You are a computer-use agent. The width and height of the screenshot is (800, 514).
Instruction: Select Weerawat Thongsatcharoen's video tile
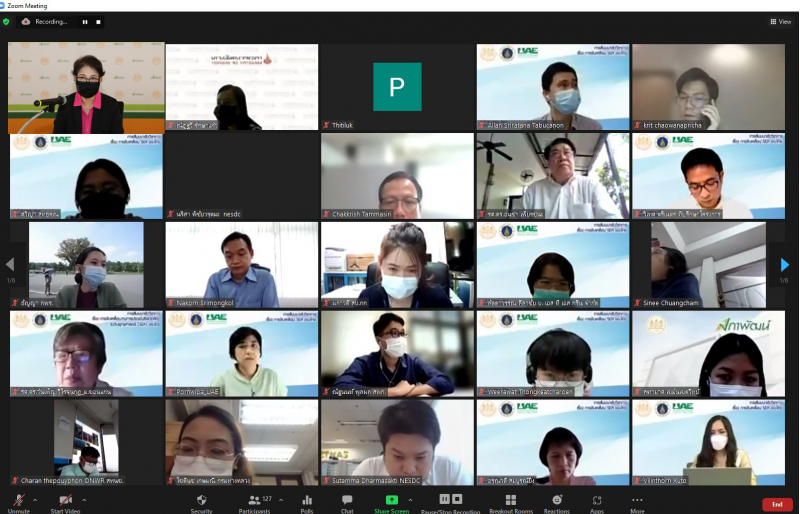point(553,354)
